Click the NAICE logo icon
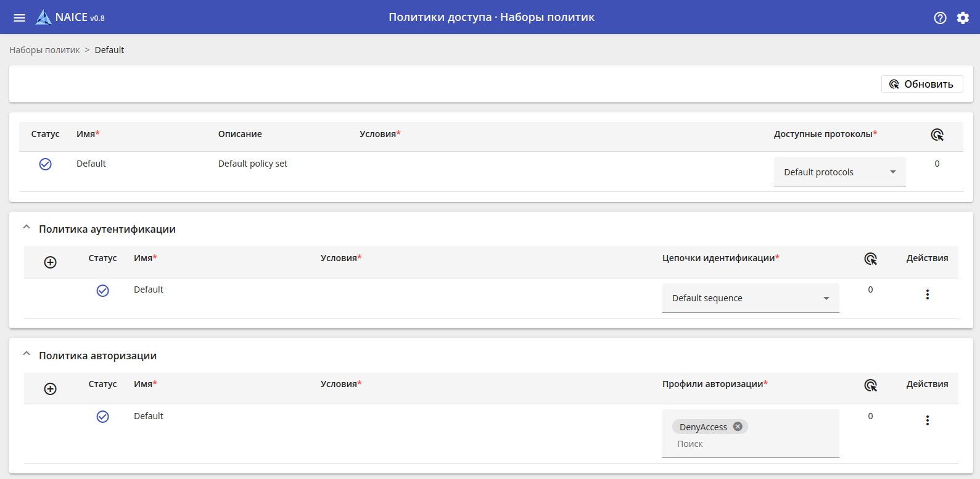The image size is (980, 479). click(43, 17)
